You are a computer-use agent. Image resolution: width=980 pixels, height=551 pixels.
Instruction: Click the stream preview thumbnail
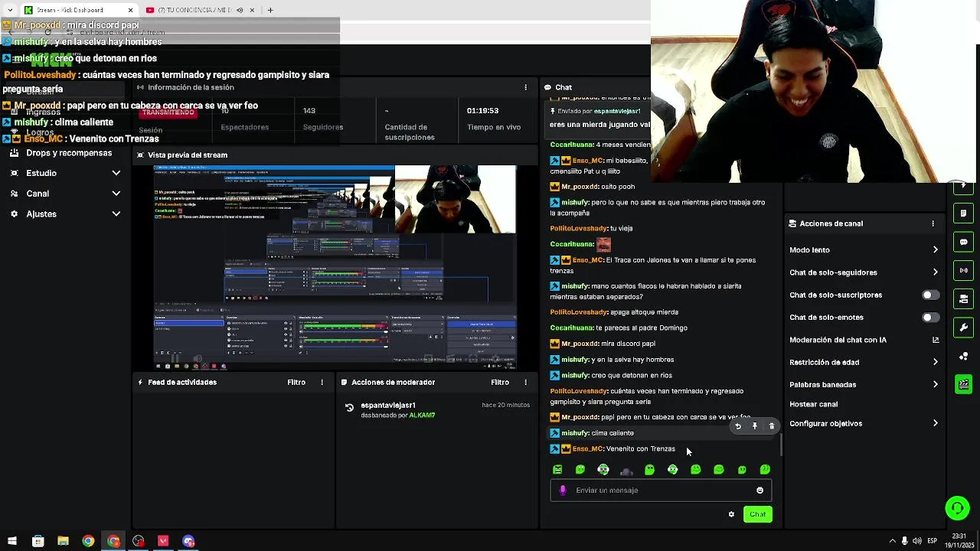click(x=335, y=267)
